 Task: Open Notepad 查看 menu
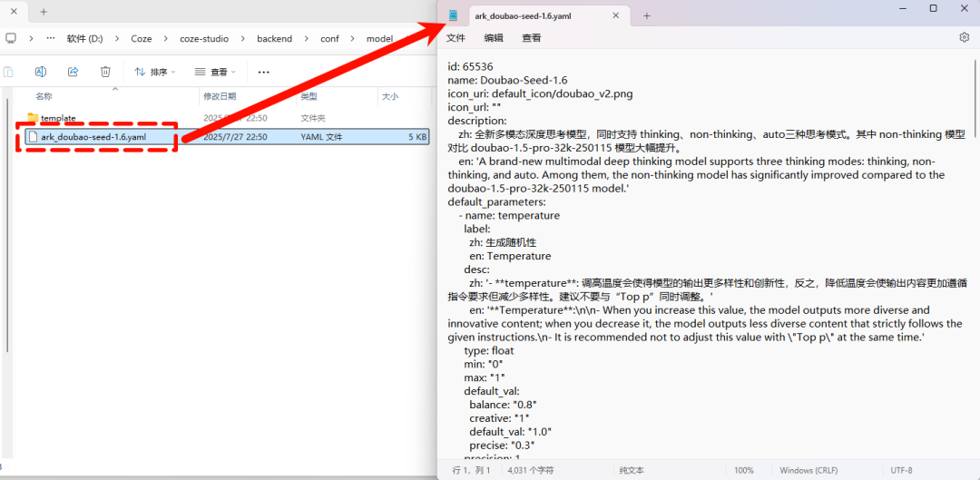click(x=531, y=38)
